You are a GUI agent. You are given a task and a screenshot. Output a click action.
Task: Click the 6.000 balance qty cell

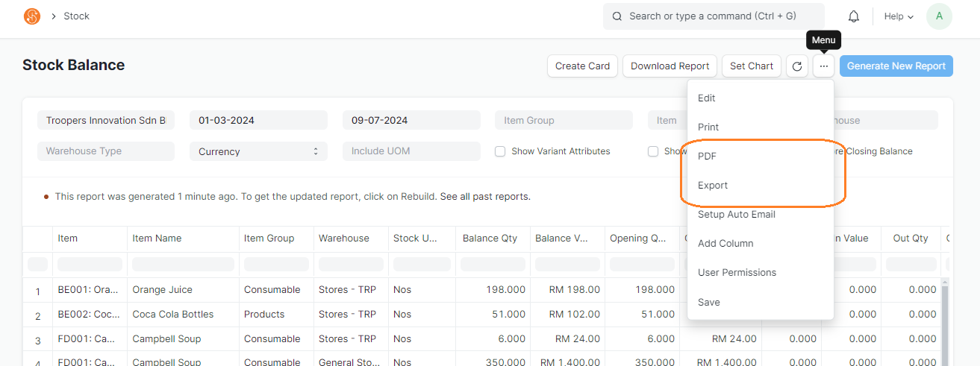[493, 339]
